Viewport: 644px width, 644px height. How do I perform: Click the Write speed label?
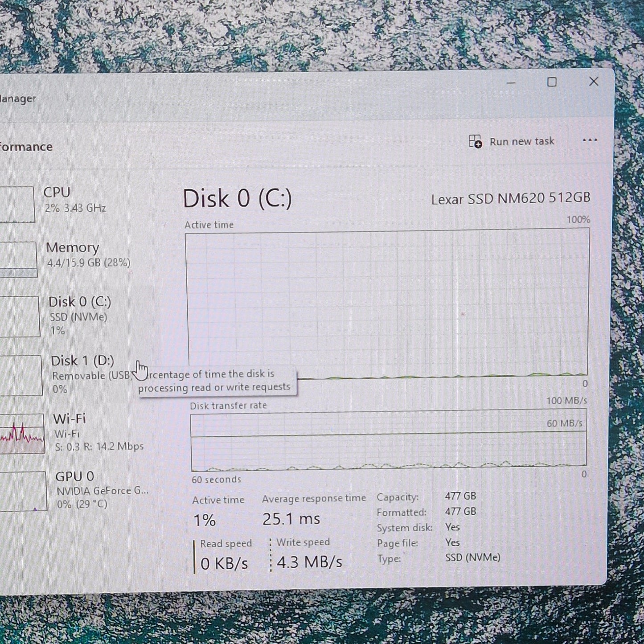pyautogui.click(x=303, y=542)
